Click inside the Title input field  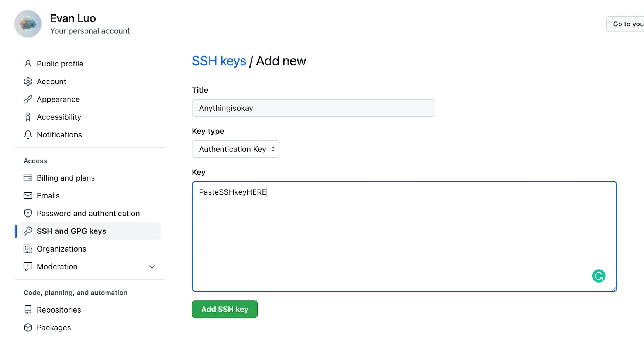click(x=313, y=108)
